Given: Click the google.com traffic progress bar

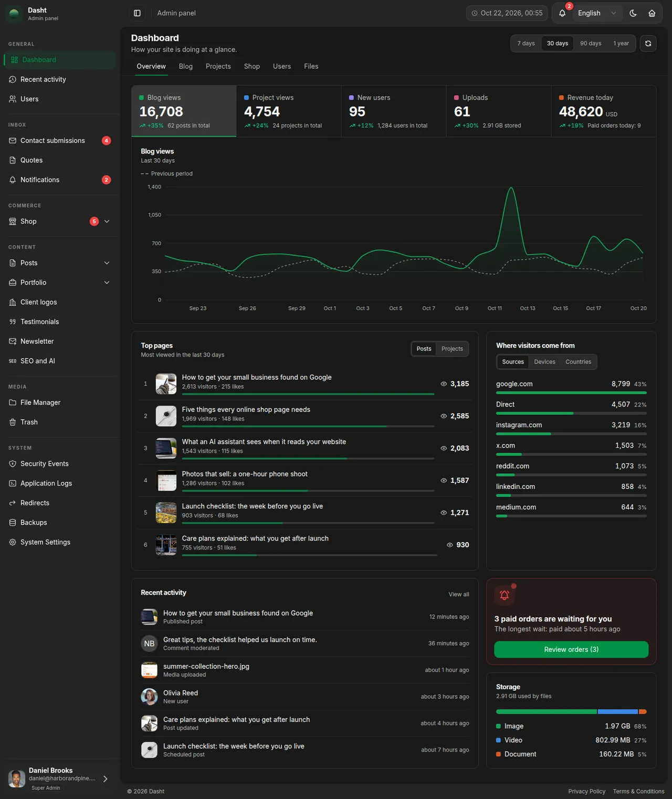Looking at the screenshot, I should [x=571, y=392].
